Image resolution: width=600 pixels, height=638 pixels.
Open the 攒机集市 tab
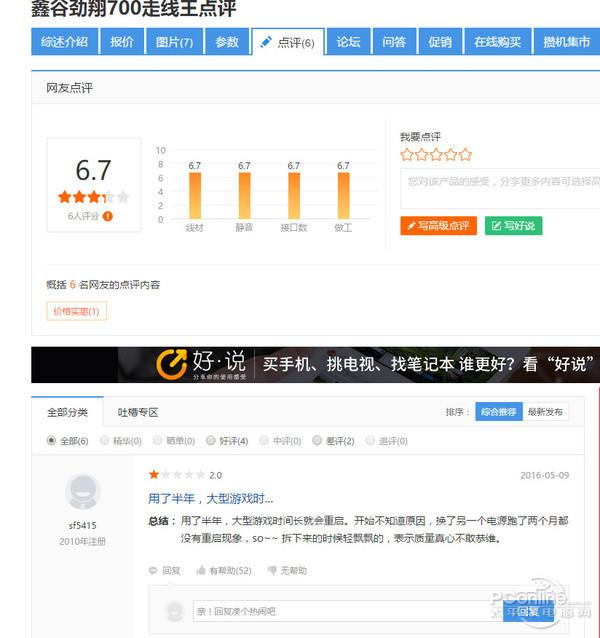point(567,41)
